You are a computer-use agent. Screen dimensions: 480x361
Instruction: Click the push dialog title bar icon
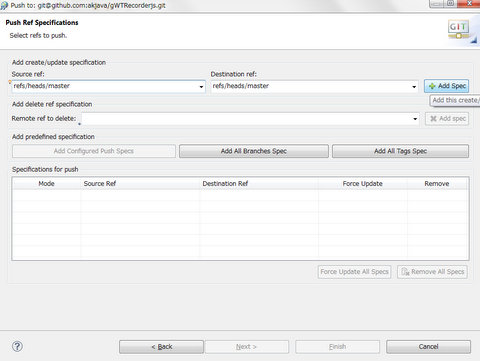tap(4, 5)
